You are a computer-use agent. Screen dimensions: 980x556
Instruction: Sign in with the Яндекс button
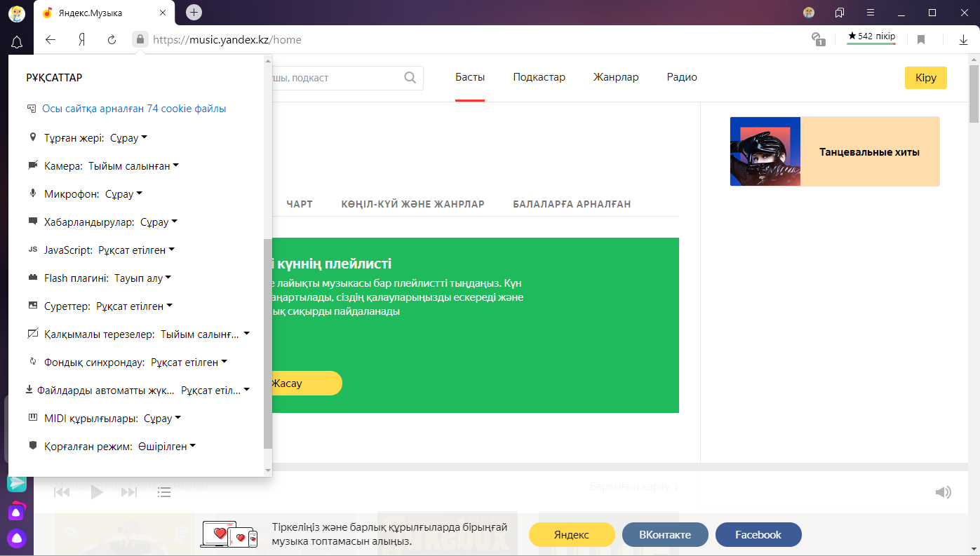tap(572, 534)
